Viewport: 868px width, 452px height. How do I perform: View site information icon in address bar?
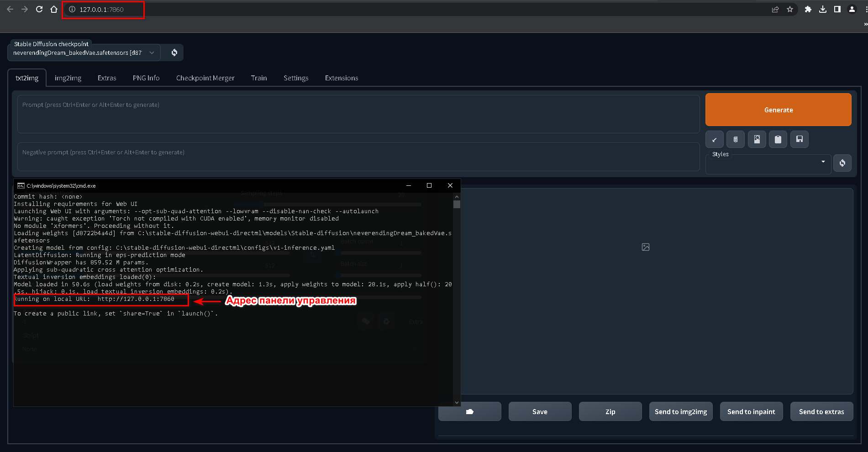coord(72,9)
